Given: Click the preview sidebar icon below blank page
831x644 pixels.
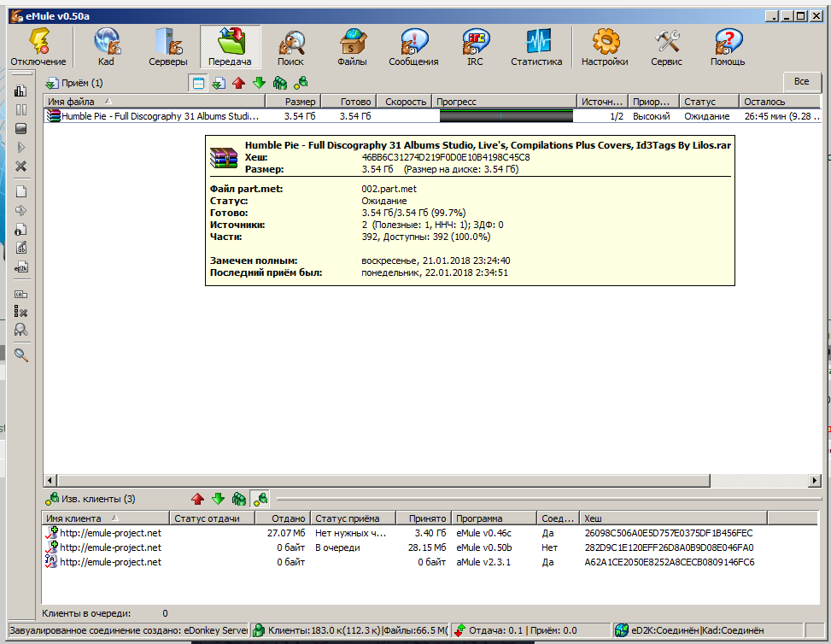Looking at the screenshot, I should coord(20,210).
